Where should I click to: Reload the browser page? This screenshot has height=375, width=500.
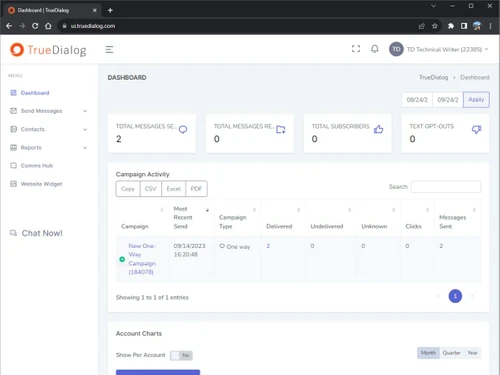35,26
